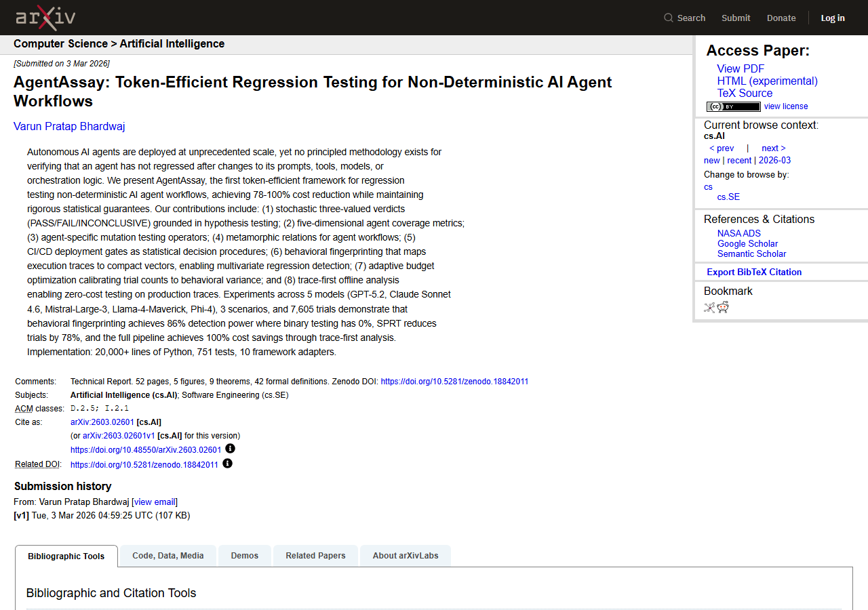Click the Computer Science > Artificial Intelligence breadcrumb
The height and width of the screenshot is (610, 868).
(119, 44)
